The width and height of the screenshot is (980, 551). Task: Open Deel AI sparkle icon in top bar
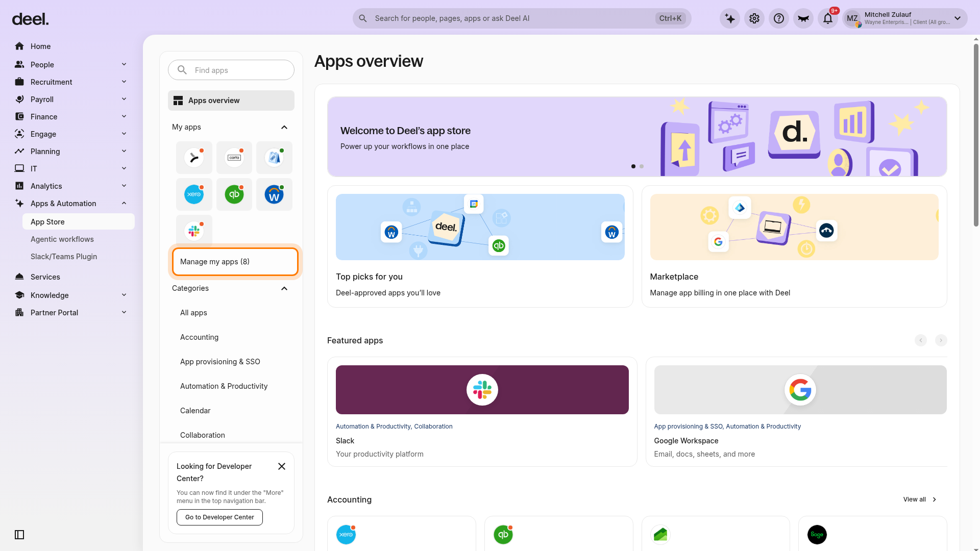730,18
